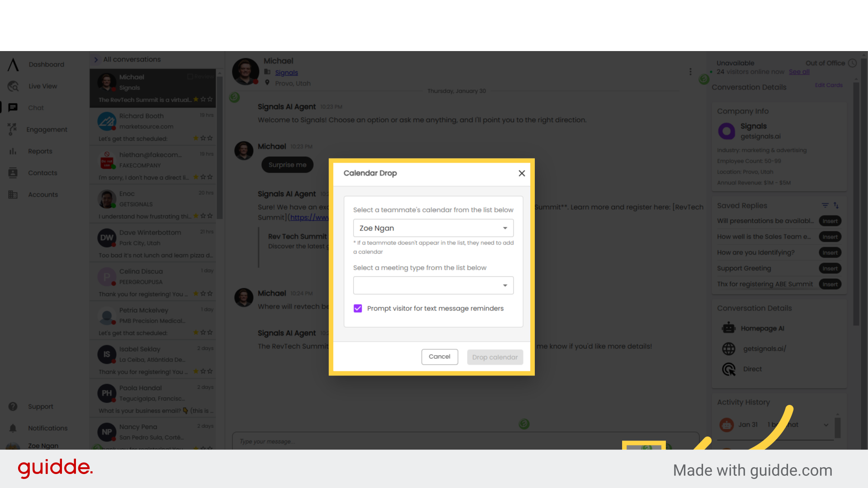Click the Drop calendar button
Image resolution: width=868 pixels, height=488 pixels.
pyautogui.click(x=495, y=357)
